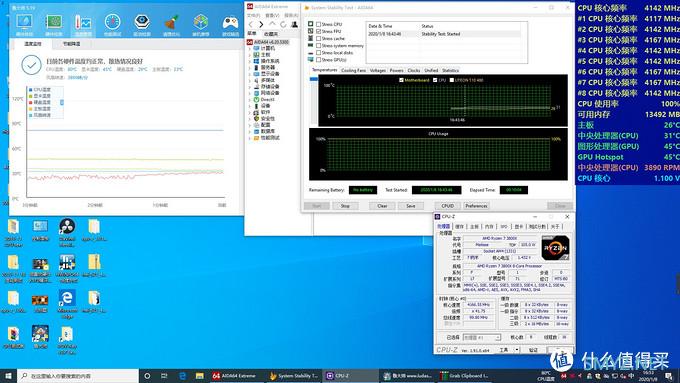Switch to the Clocks tab
The image size is (680, 383).
click(x=414, y=70)
